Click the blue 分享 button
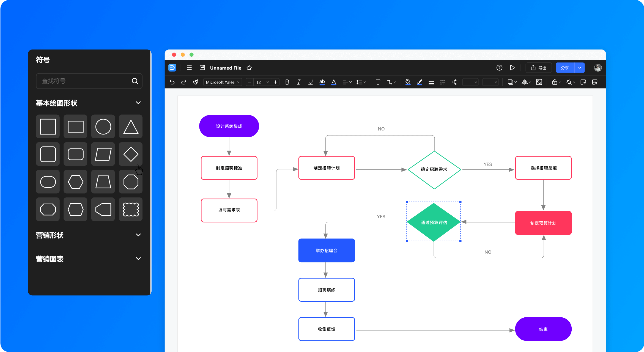644x352 pixels. point(565,68)
